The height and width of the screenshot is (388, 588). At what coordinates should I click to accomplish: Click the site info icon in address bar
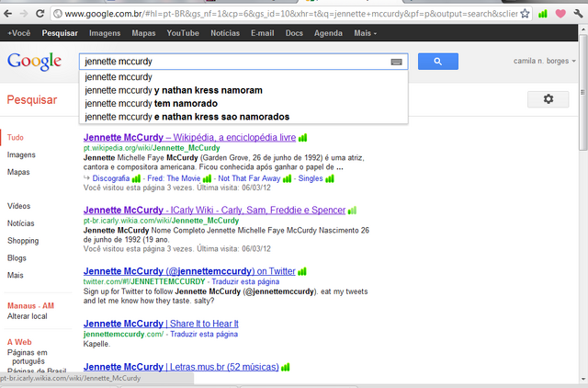point(57,14)
